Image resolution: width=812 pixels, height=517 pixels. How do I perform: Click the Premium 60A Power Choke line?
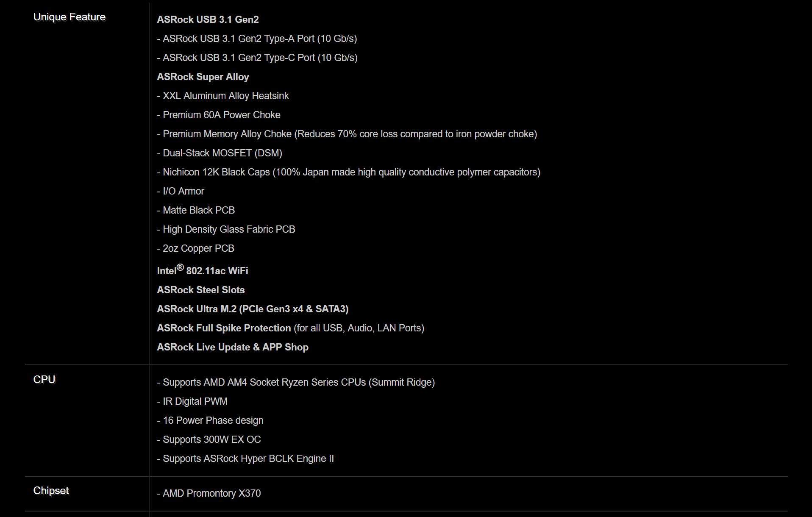(x=219, y=115)
